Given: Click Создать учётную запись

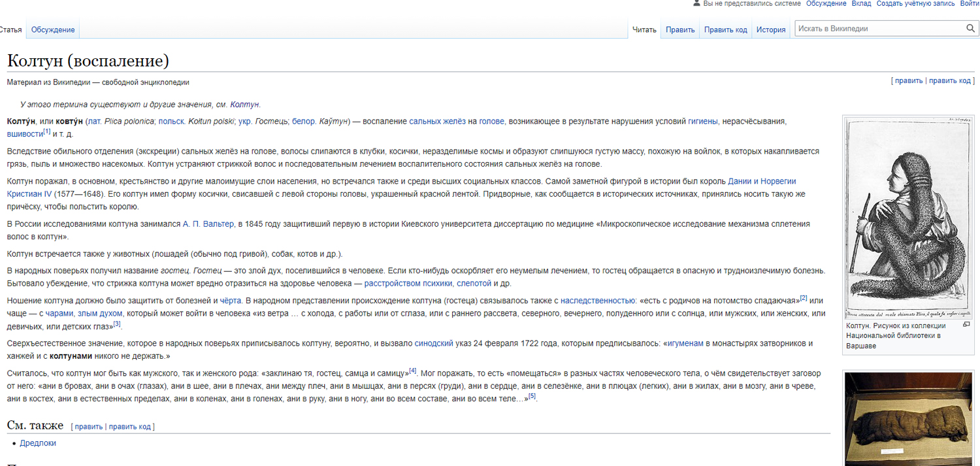Looking at the screenshot, I should point(915,4).
